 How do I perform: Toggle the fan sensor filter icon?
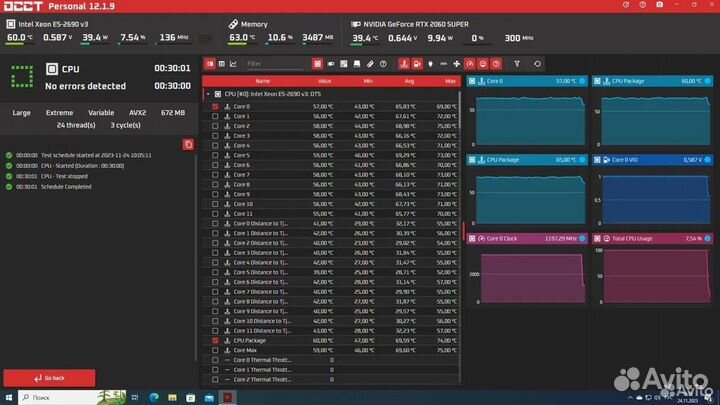[456, 64]
